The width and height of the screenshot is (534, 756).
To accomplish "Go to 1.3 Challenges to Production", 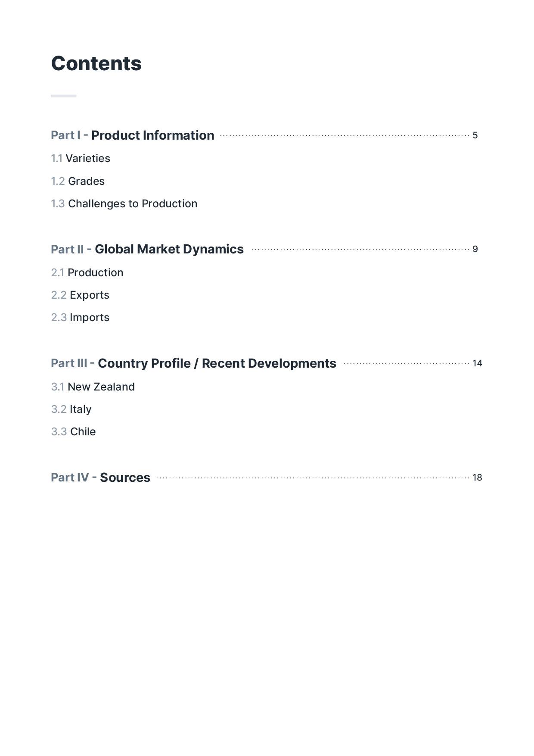I will pos(124,204).
